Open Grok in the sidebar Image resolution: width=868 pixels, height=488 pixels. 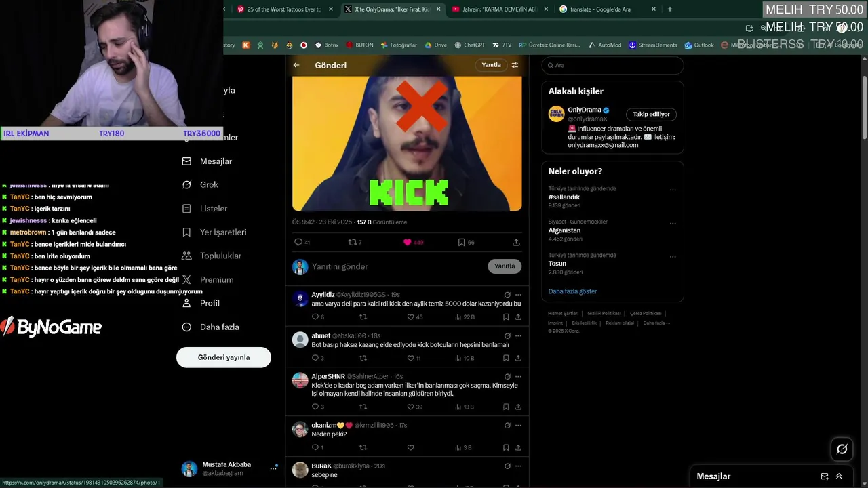200,184
